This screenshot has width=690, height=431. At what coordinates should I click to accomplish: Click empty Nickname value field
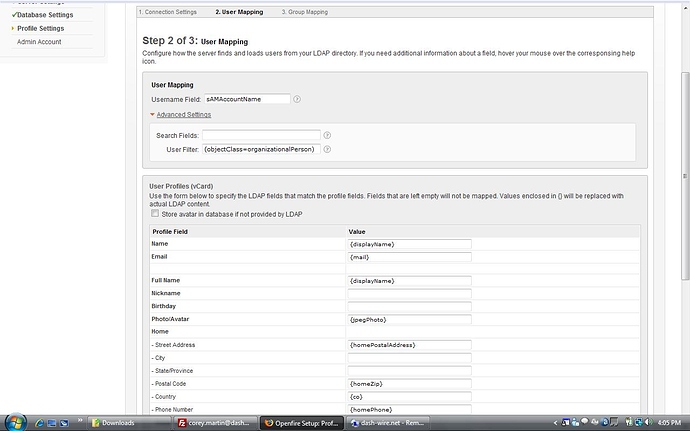coord(409,293)
